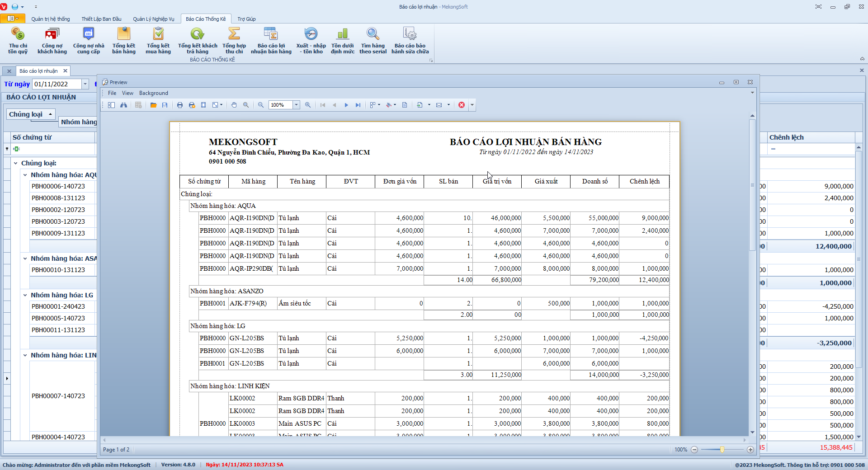Collapse the Chủng loại tree group

[x=16, y=163]
